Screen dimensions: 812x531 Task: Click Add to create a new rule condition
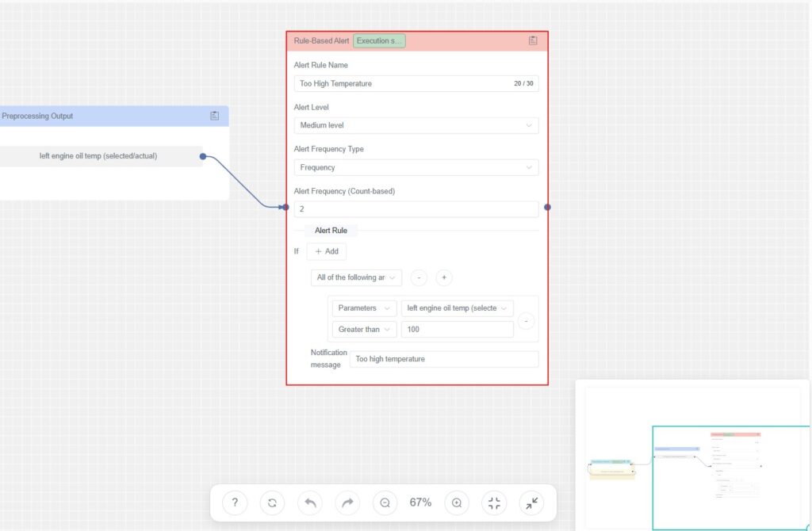[x=326, y=251]
